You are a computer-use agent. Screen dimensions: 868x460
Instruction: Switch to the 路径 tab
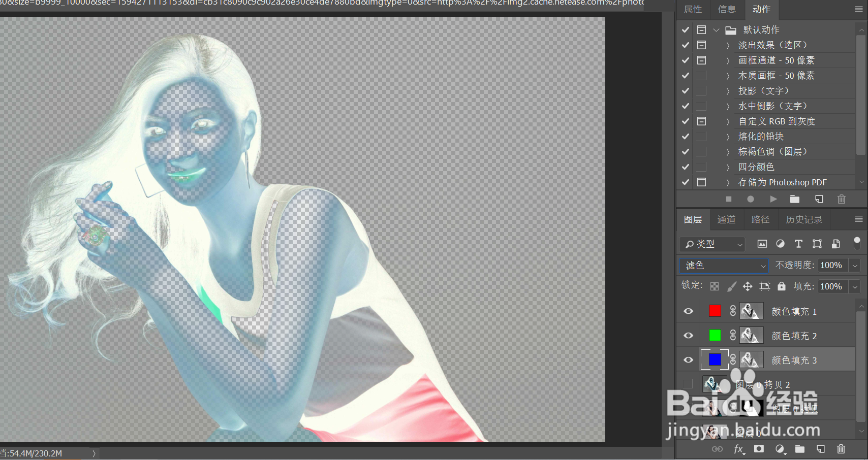click(760, 219)
